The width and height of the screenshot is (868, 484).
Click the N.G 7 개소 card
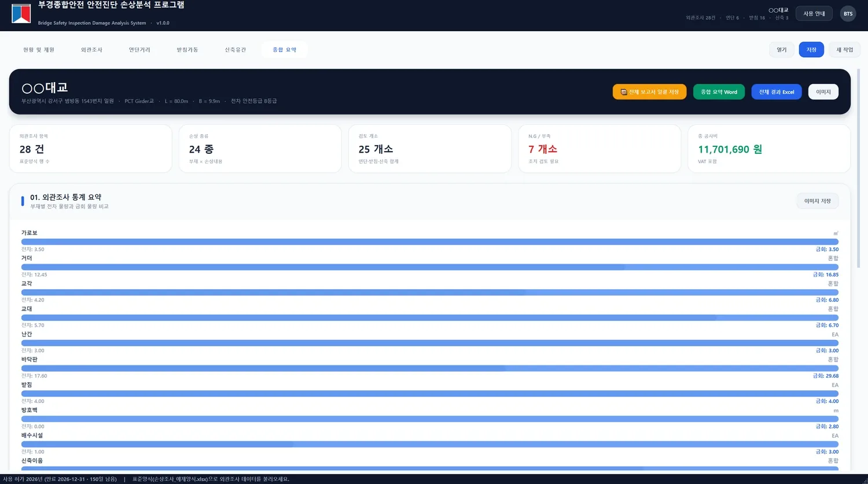599,149
